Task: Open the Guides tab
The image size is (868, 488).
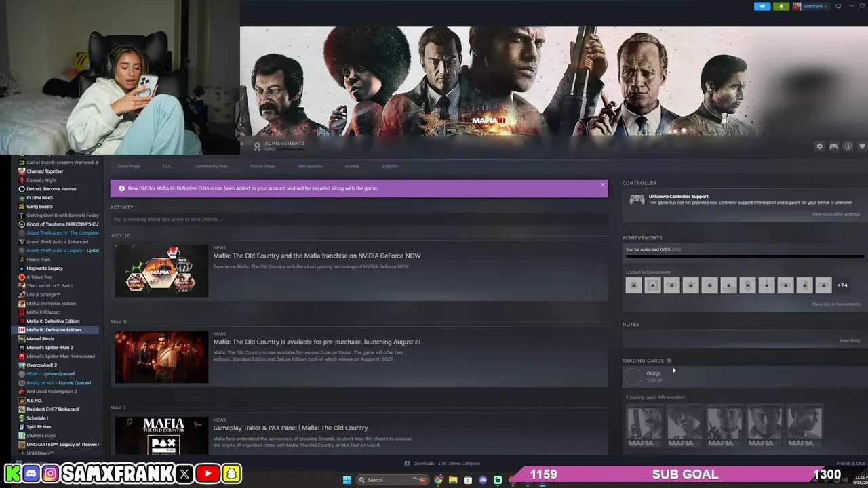Action: tap(352, 166)
